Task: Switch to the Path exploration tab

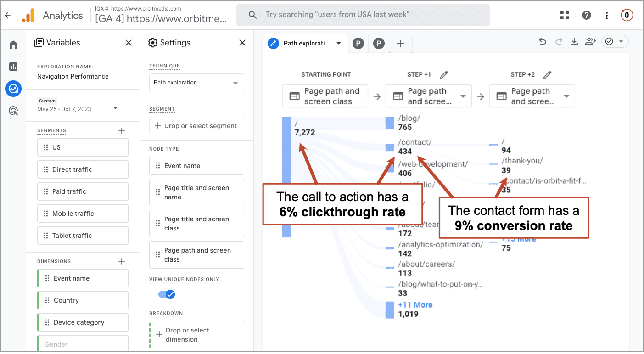Action: pyautogui.click(x=305, y=44)
